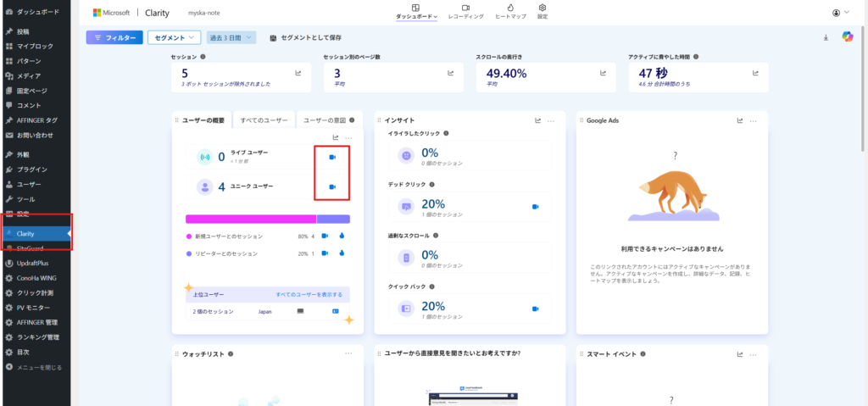Click the フィルター button

pos(114,37)
